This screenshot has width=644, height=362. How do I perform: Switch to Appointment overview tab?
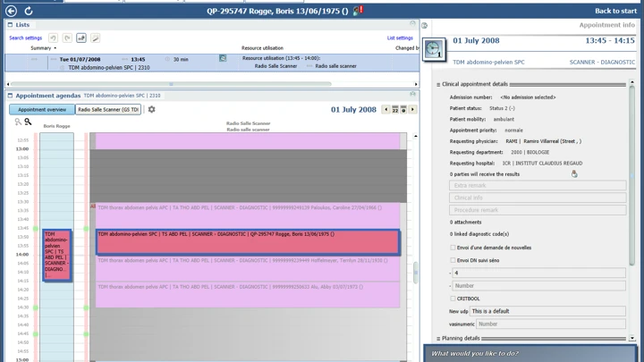click(x=42, y=109)
